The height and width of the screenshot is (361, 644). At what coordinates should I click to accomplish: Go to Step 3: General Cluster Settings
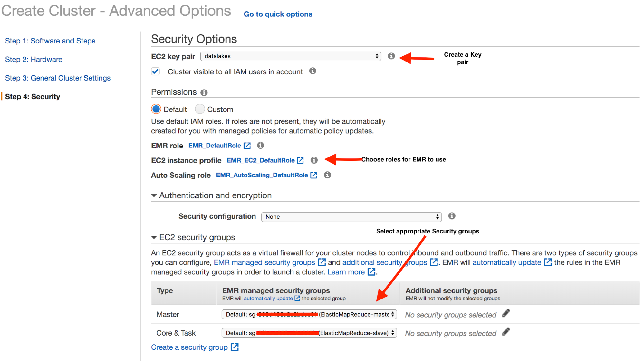pos(58,78)
